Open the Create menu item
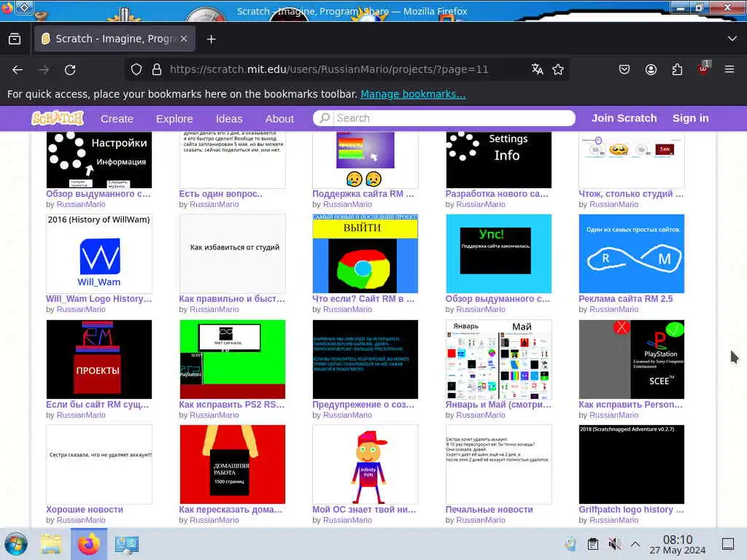747x560 pixels. point(117,119)
